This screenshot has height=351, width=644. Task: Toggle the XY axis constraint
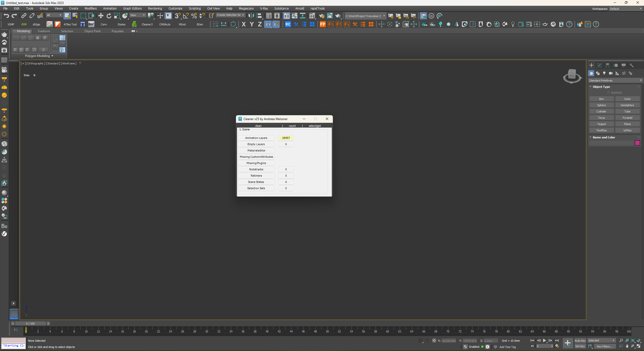[x=268, y=24]
